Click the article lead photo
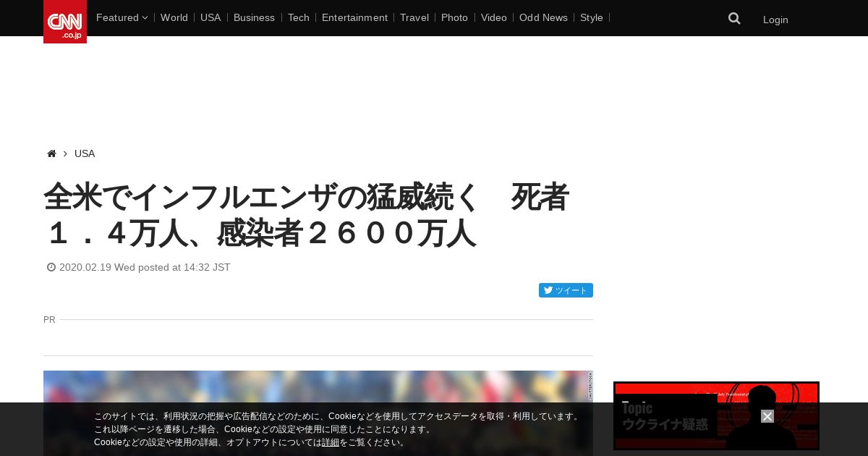This screenshot has width=868, height=456. (318, 413)
